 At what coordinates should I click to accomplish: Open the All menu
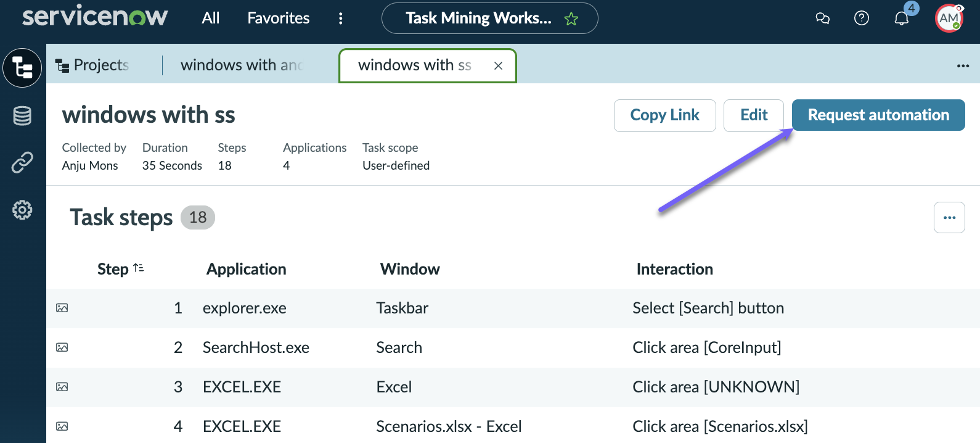[x=211, y=18]
